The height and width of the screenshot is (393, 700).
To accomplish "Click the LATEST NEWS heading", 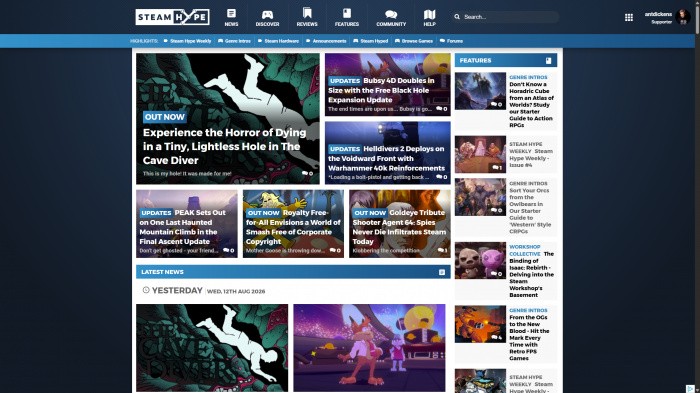I will point(162,272).
